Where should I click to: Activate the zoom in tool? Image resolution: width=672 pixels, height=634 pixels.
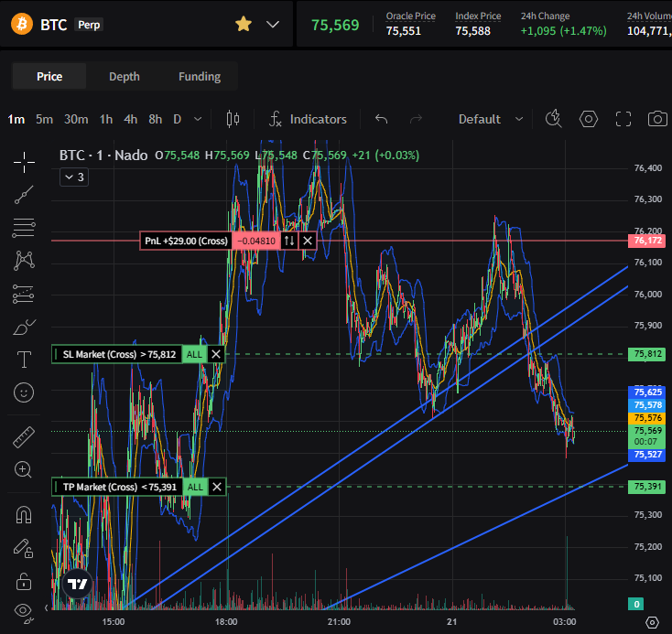[x=23, y=469]
